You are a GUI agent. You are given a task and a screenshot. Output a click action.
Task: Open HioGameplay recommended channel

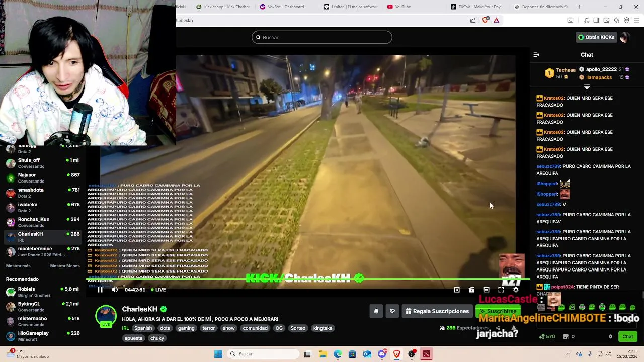pyautogui.click(x=43, y=336)
